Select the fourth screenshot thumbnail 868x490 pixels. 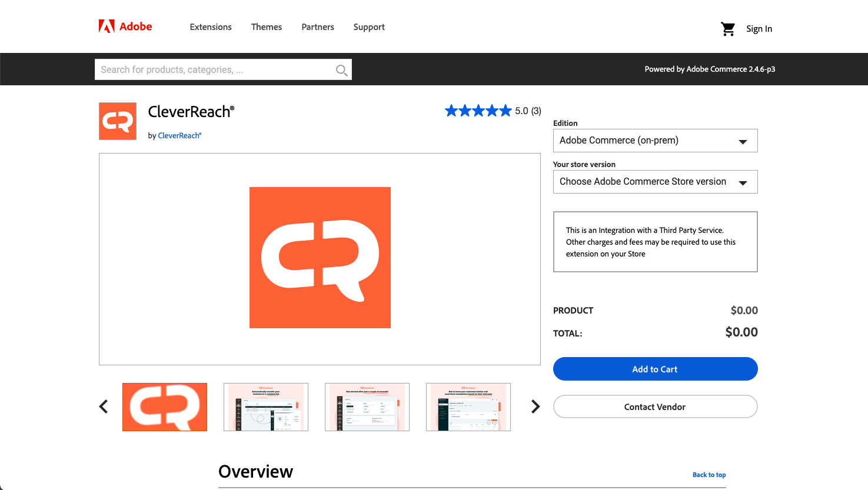pos(468,407)
